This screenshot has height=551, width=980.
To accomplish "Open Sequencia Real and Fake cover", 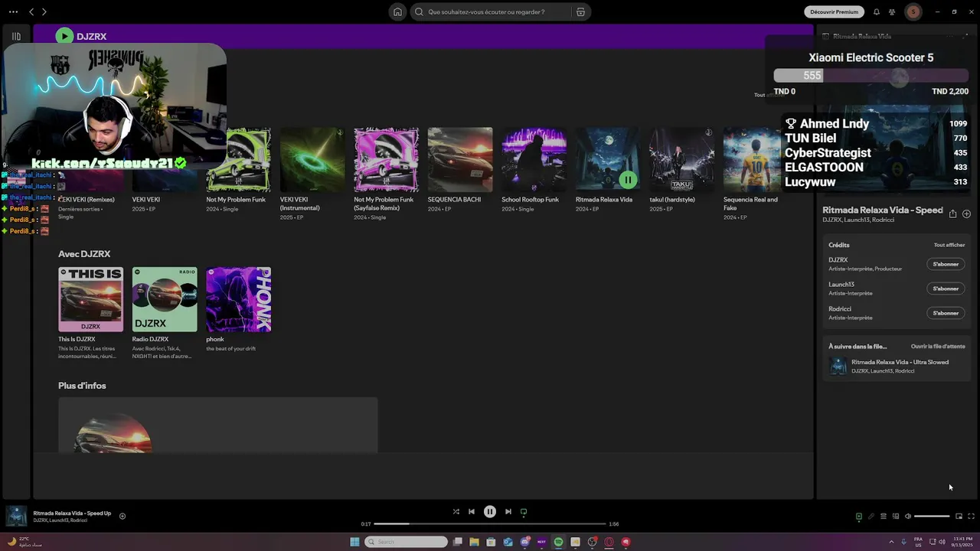I will 752,160.
